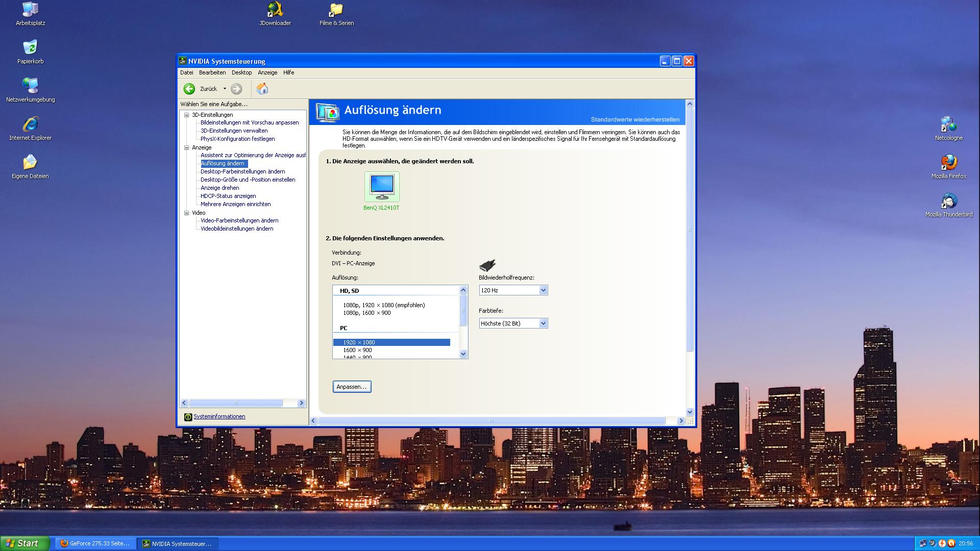Click the grey forward arrow icon

click(x=236, y=89)
